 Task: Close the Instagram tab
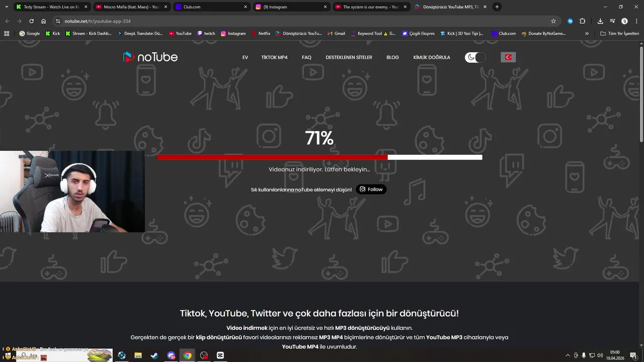325,7
